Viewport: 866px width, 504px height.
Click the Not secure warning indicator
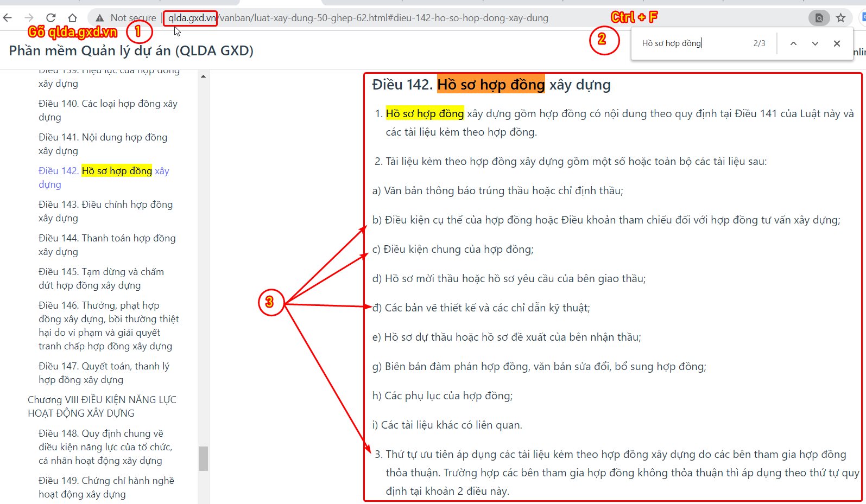pyautogui.click(x=126, y=18)
